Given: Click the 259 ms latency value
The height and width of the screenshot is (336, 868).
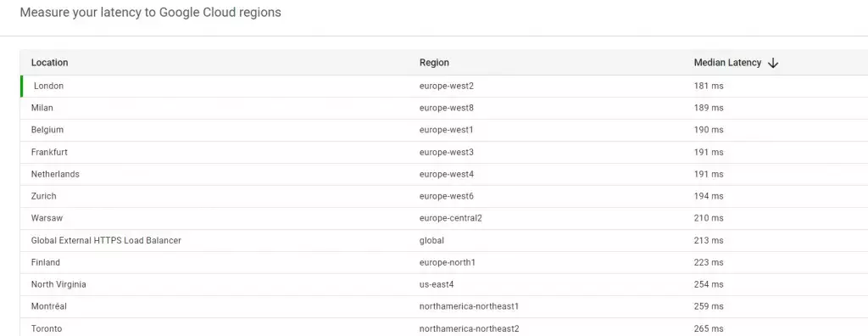Looking at the screenshot, I should tap(709, 306).
